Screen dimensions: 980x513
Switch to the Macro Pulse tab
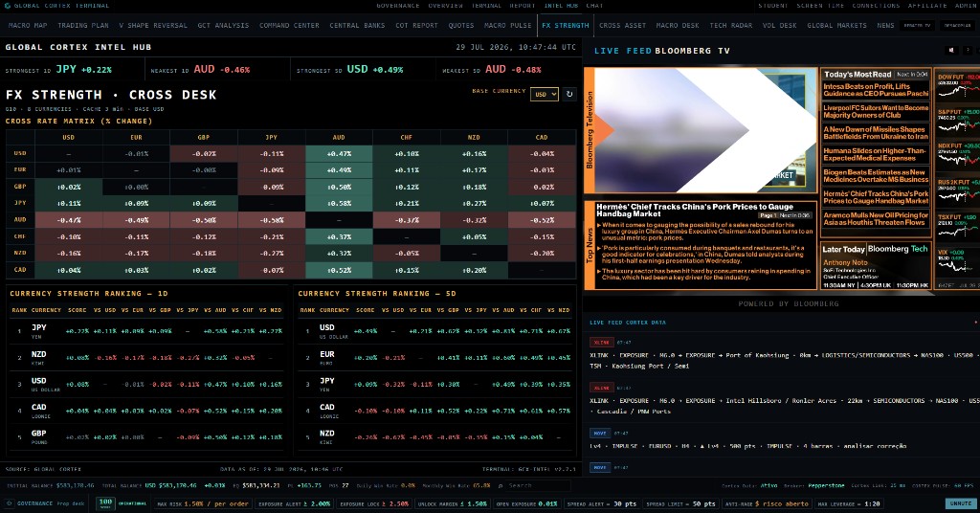click(508, 26)
